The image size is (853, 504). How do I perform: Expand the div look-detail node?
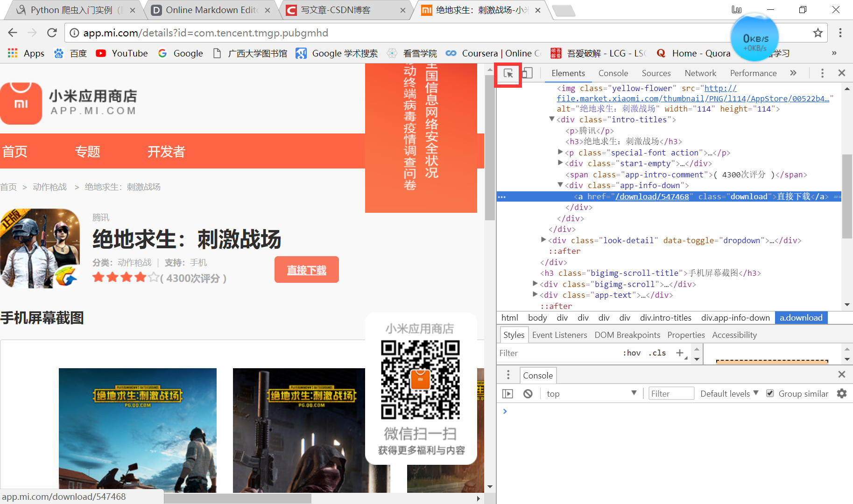pyautogui.click(x=543, y=240)
